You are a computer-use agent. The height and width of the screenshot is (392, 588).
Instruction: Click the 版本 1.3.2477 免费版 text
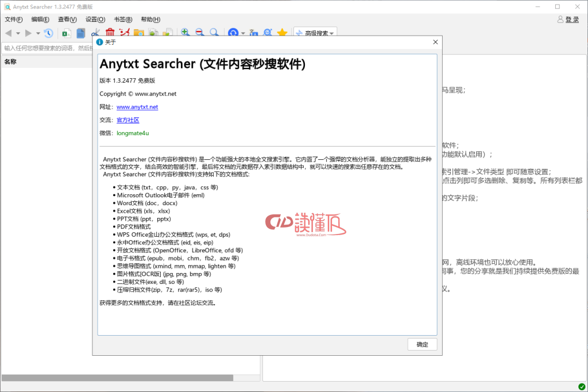point(127,80)
